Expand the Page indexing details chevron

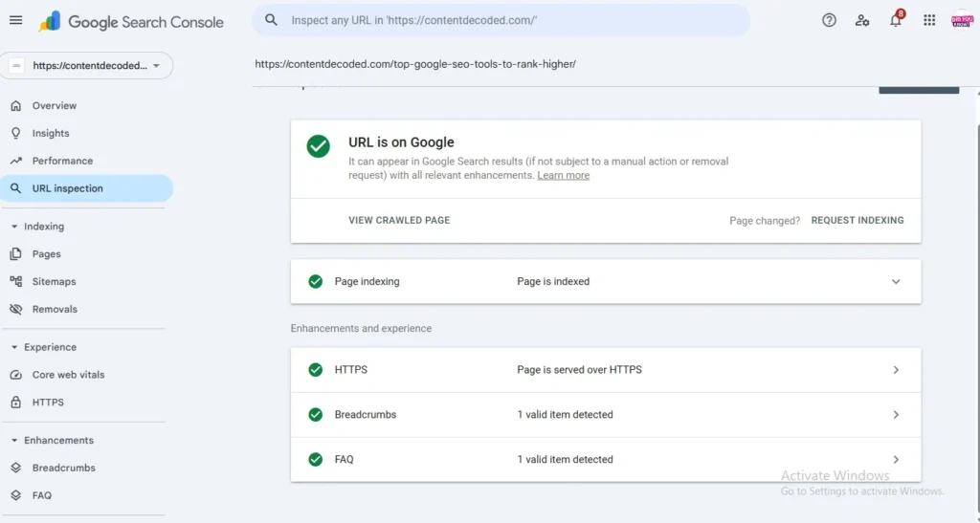pos(896,281)
